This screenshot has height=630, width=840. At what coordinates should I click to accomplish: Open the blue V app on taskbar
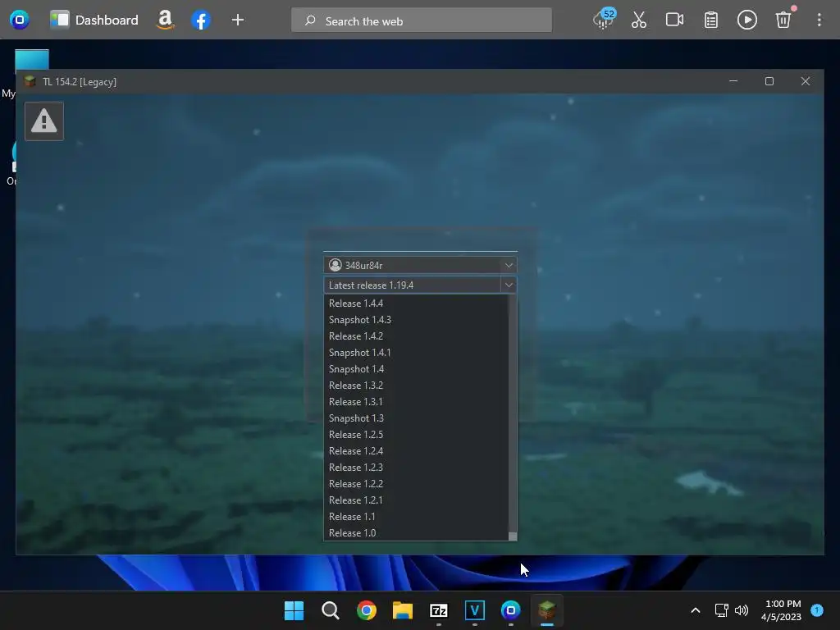pyautogui.click(x=475, y=610)
